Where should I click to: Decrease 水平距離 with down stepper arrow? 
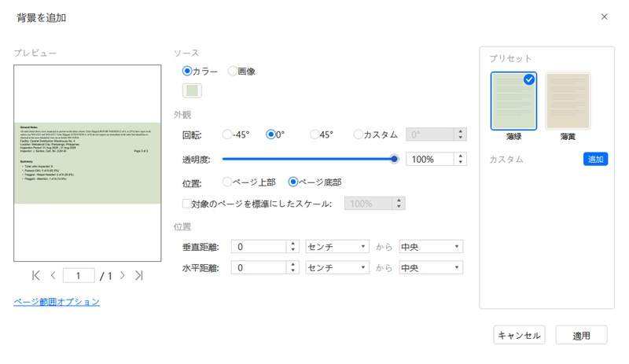click(x=292, y=270)
